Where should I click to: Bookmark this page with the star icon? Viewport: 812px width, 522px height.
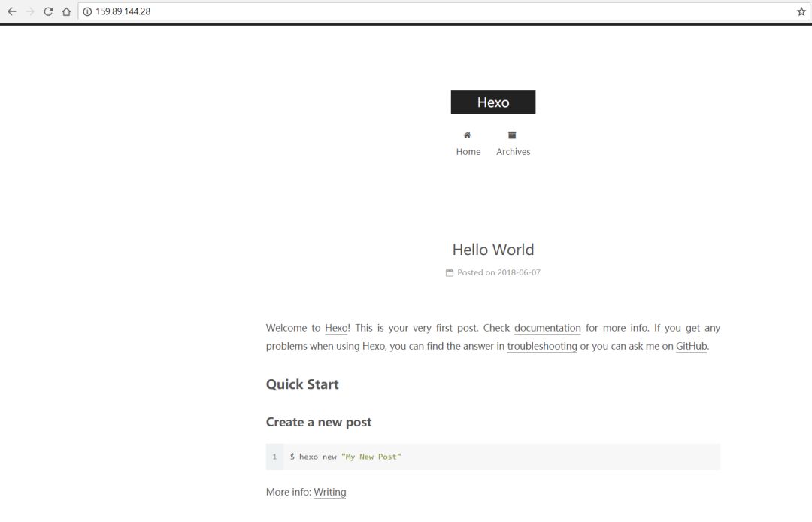point(801,11)
